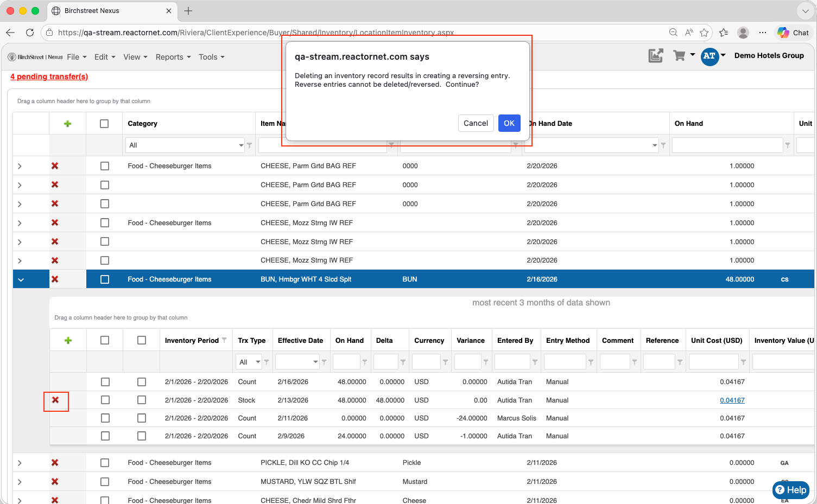Check the PICKLE, Dill KO CC Chip row checkbox

click(x=105, y=463)
